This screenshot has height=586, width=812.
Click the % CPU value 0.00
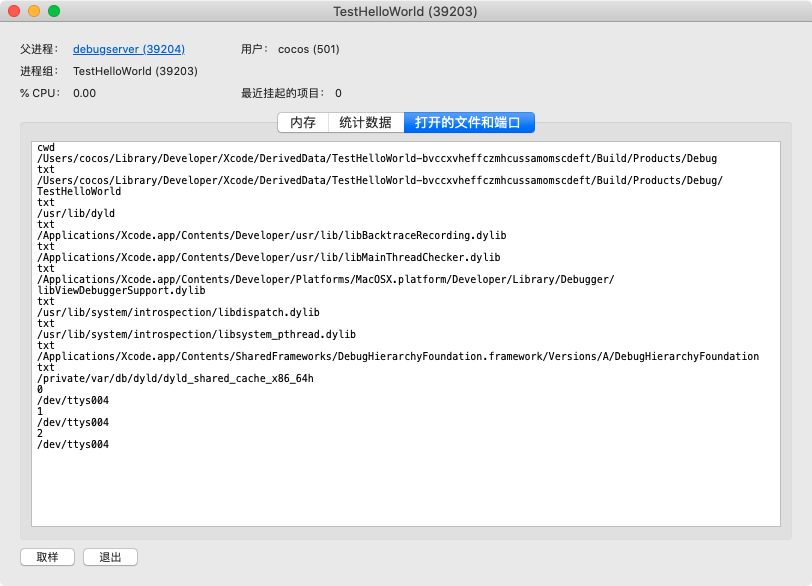tap(85, 93)
